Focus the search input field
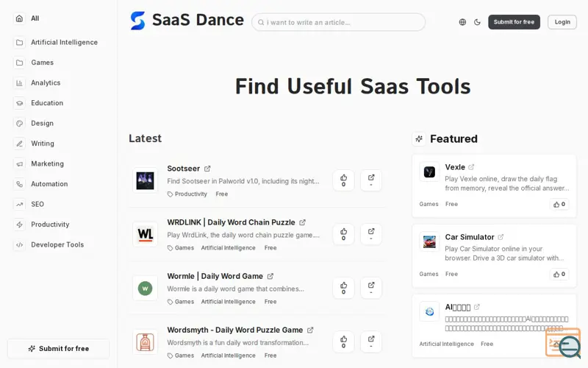 coord(338,22)
